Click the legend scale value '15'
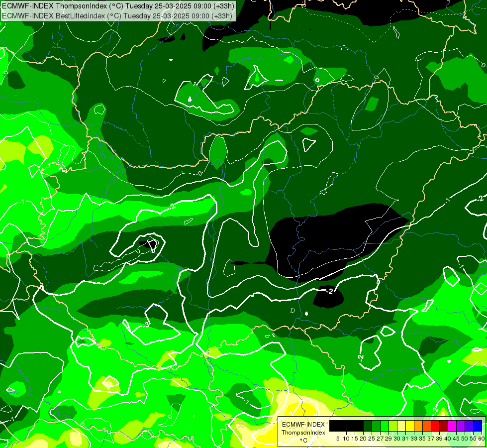 coord(355,439)
